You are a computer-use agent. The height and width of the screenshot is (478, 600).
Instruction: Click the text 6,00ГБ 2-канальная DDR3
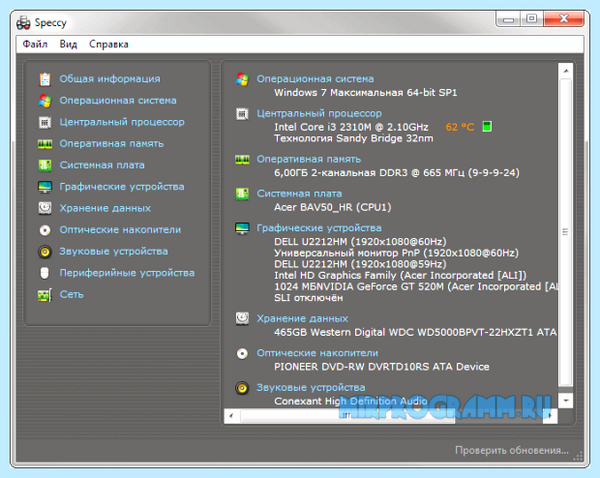pos(341,173)
